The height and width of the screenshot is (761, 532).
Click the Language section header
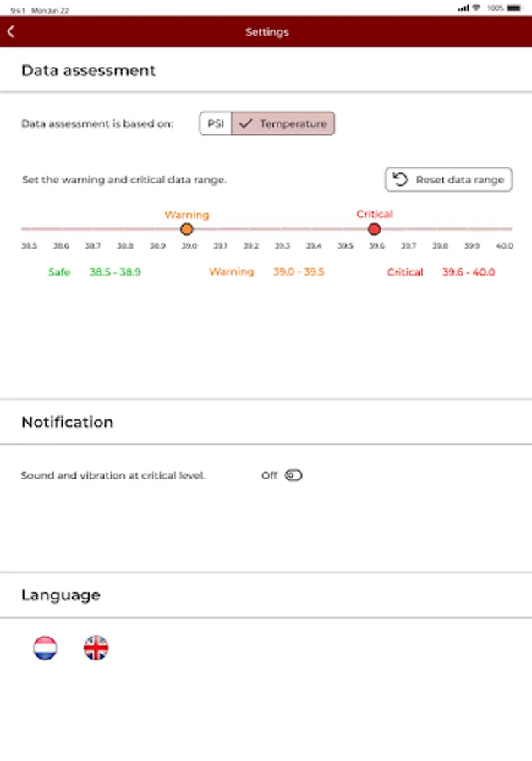[60, 594]
